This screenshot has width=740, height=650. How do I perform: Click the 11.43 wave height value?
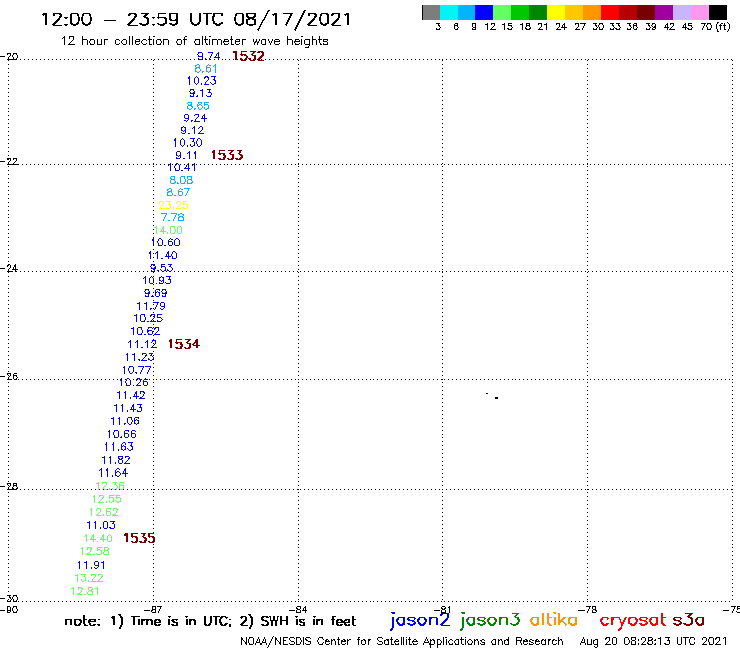[x=128, y=408]
